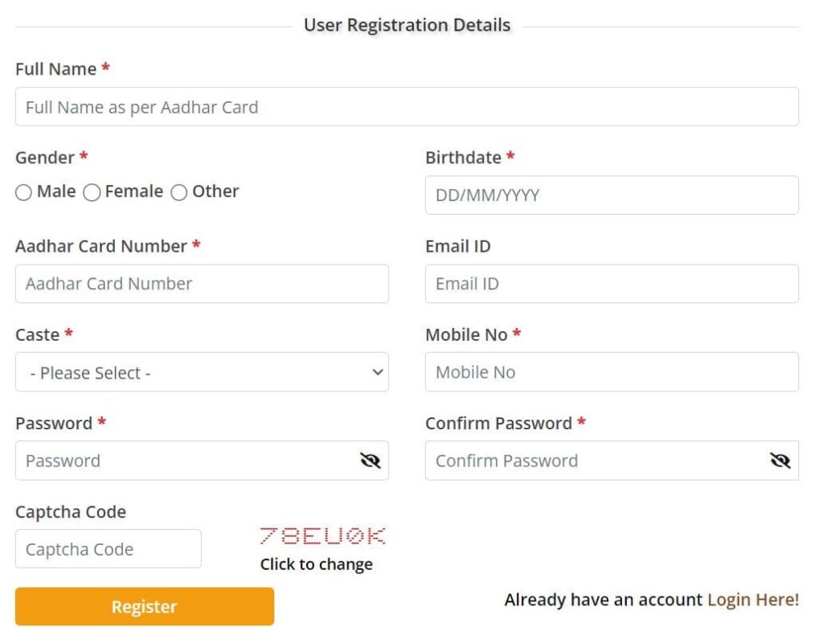Click the Birthdate DD/MM/YYYY field
Screen dimensions: 823x644
pos(612,195)
